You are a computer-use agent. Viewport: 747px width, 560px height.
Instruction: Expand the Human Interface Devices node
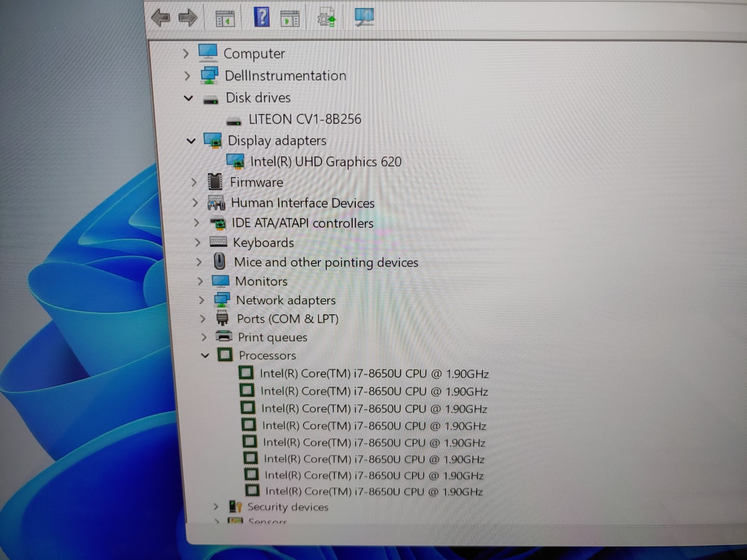click(x=195, y=203)
